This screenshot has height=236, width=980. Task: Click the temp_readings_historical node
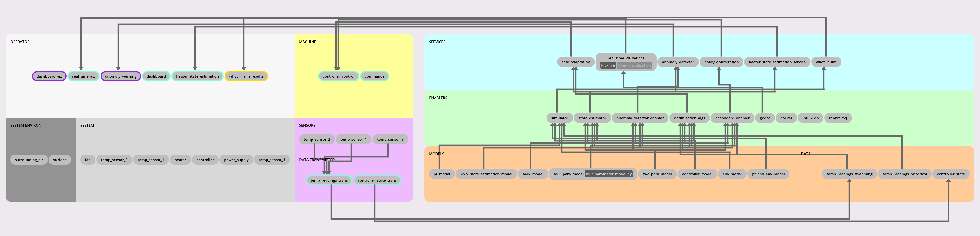click(904, 174)
